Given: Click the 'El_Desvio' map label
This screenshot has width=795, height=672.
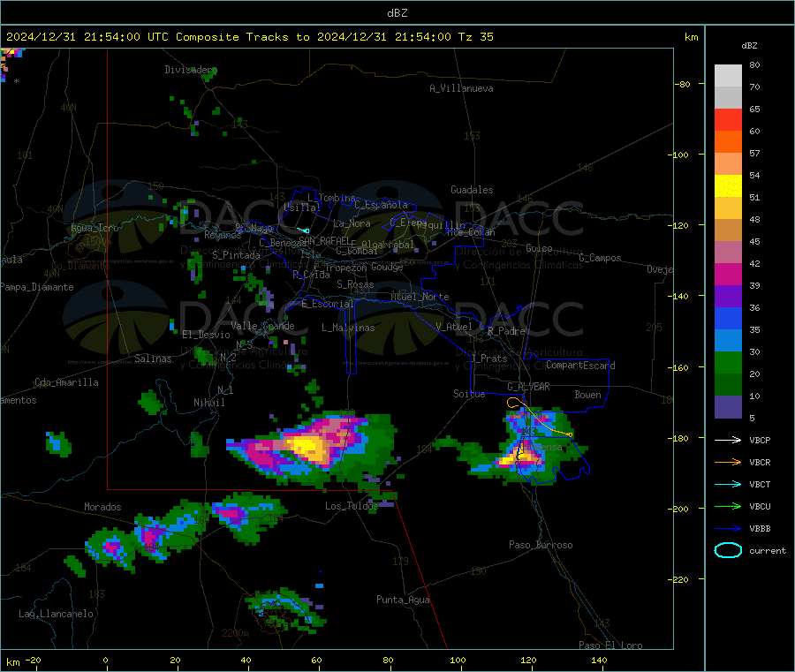Looking at the screenshot, I should 206,335.
